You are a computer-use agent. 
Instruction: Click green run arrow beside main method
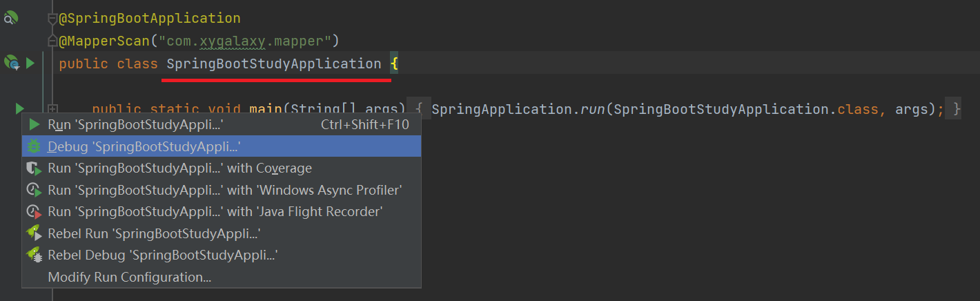[19, 108]
